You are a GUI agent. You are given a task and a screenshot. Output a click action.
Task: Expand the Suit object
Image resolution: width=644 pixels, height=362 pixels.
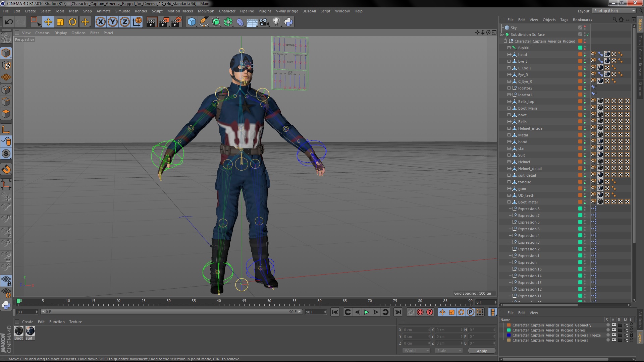pos(509,155)
